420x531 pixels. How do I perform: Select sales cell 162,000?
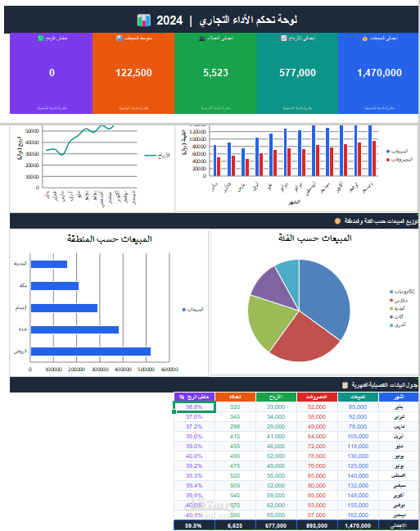click(x=358, y=515)
